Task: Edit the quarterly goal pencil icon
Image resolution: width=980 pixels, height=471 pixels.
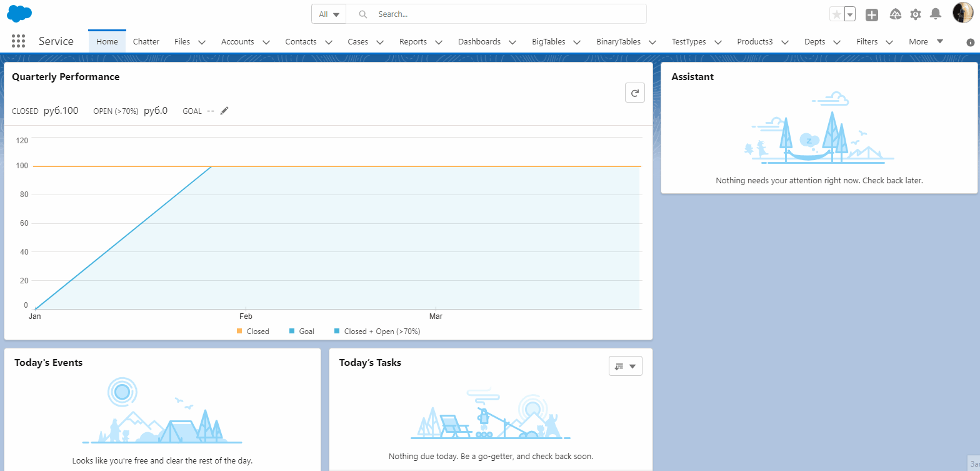Action: pyautogui.click(x=224, y=111)
